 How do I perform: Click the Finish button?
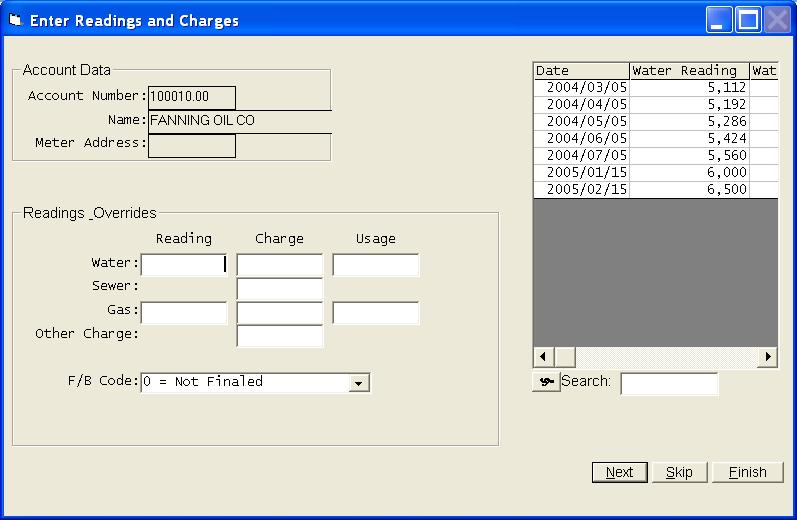(x=747, y=472)
